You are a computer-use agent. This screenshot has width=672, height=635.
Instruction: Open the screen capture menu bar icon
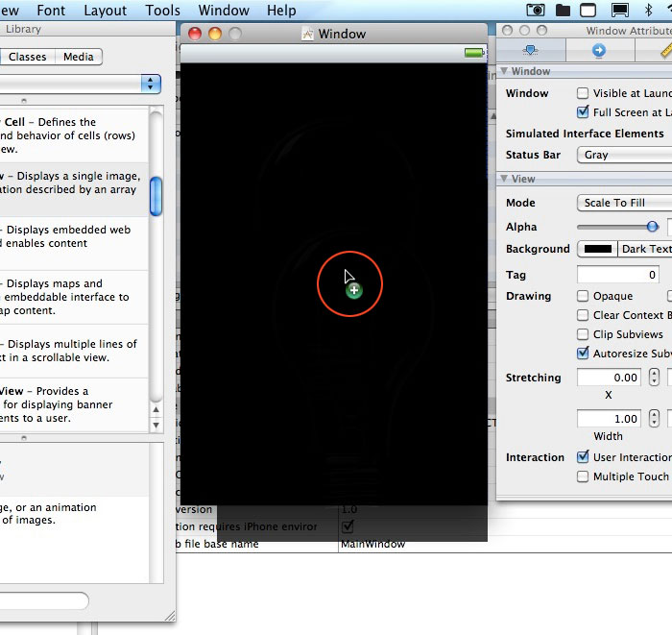(536, 10)
